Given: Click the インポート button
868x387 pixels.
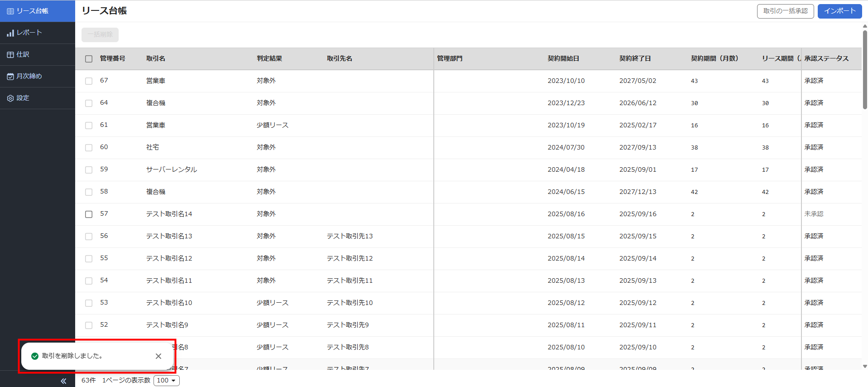Looking at the screenshot, I should [x=839, y=11].
